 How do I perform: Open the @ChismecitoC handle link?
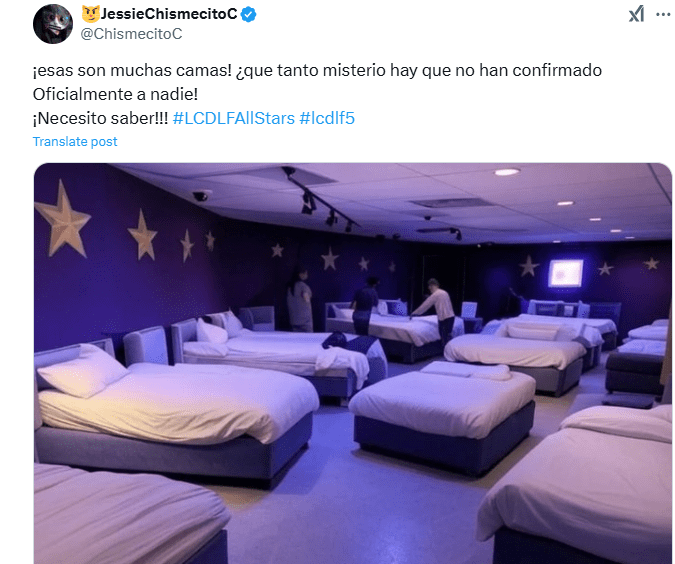(x=131, y=34)
